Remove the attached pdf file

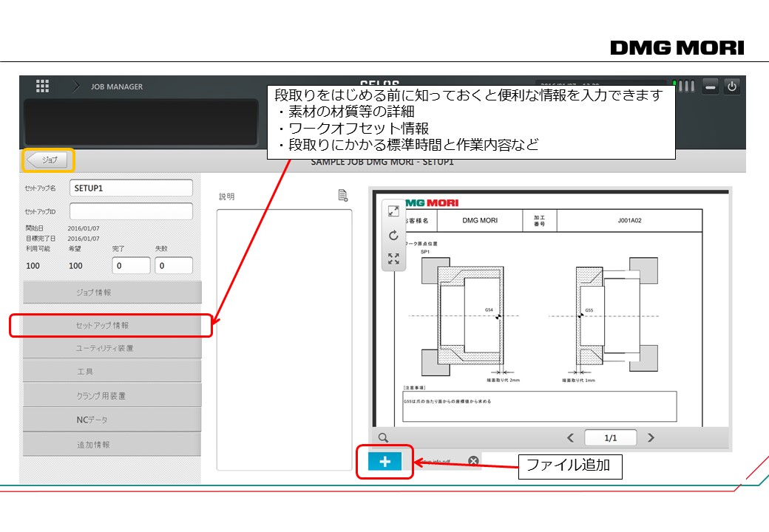473,461
